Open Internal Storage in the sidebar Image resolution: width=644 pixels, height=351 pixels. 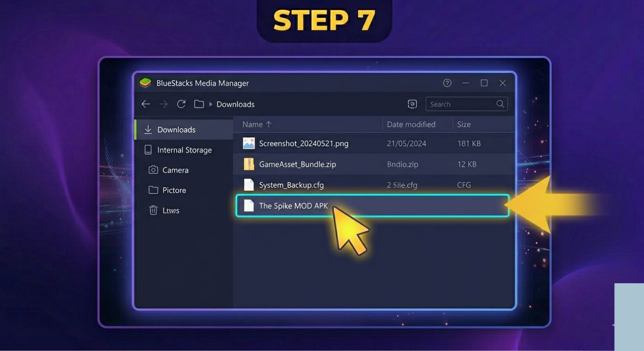pos(184,150)
